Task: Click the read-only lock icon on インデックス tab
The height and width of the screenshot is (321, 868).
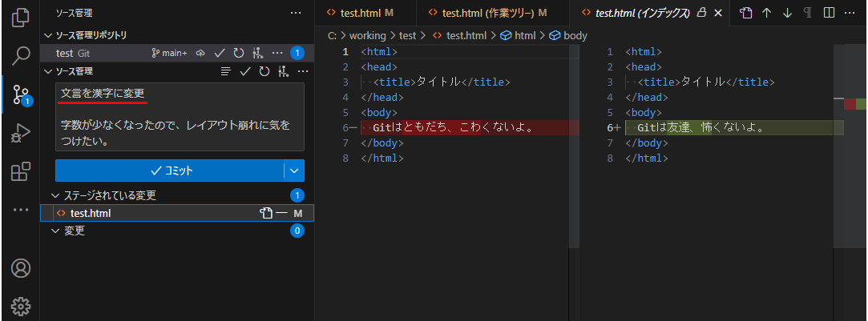Action: pos(701,12)
